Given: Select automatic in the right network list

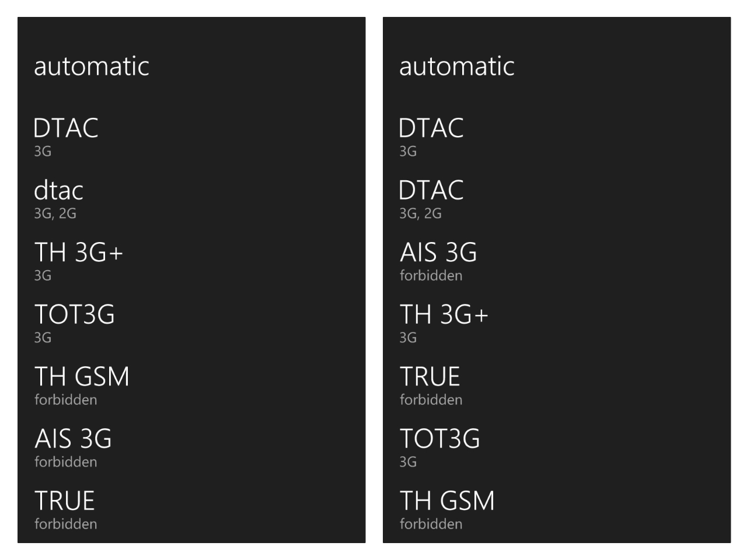Looking at the screenshot, I should pyautogui.click(x=457, y=66).
